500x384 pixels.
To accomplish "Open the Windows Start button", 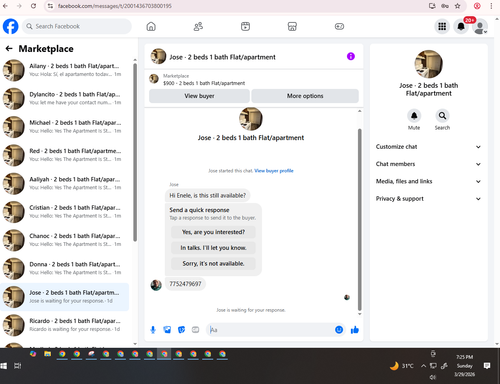I will (4, 366).
